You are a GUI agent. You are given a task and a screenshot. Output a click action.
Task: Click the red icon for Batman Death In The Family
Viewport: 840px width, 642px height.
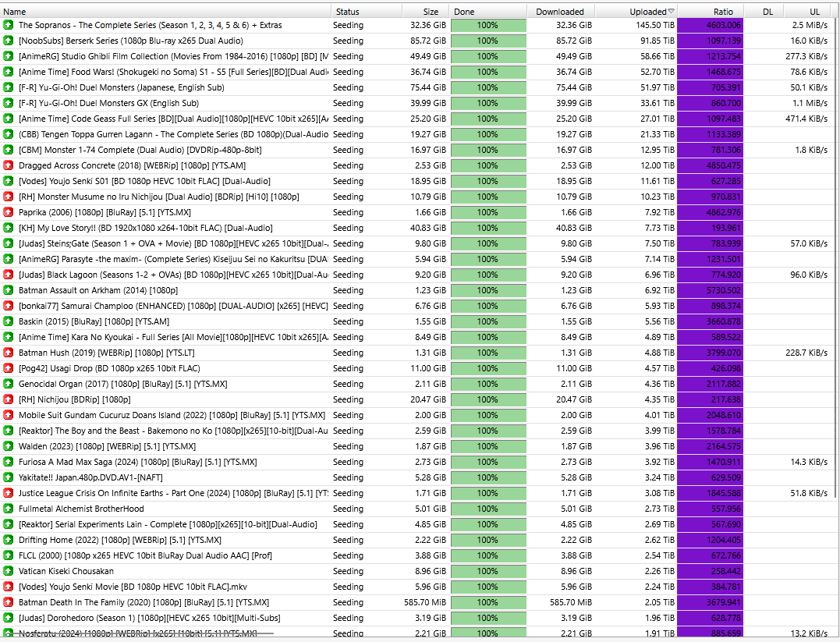(8, 602)
